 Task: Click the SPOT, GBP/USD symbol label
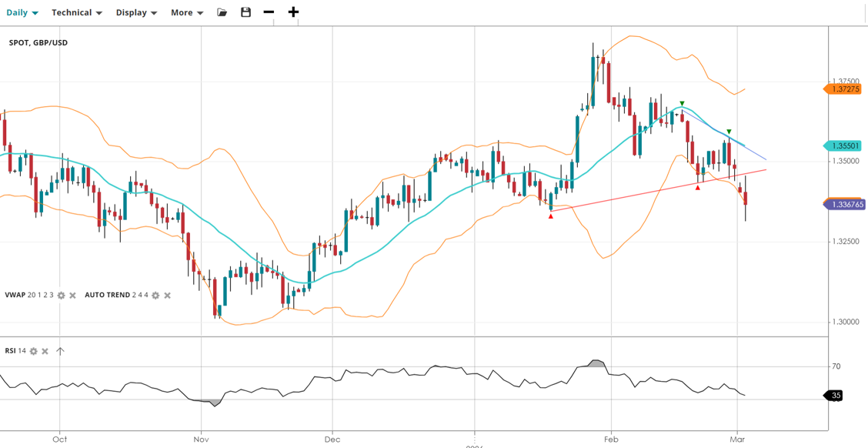point(38,42)
